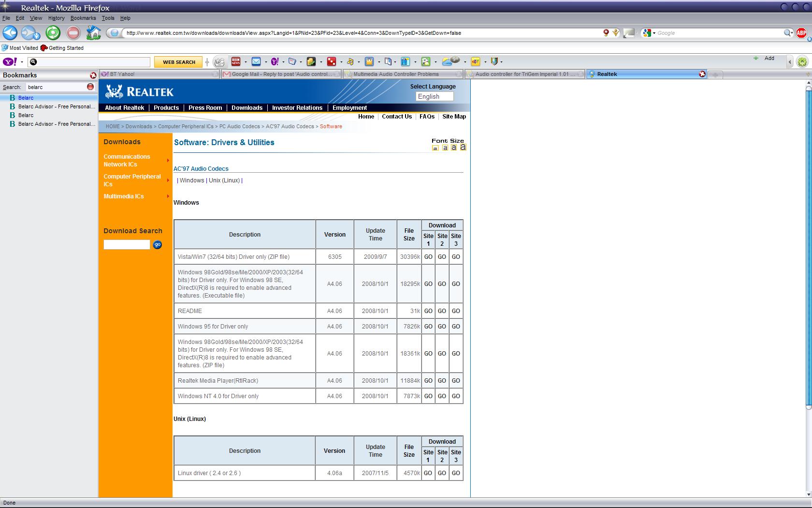Open the Products navigation link

(x=166, y=108)
